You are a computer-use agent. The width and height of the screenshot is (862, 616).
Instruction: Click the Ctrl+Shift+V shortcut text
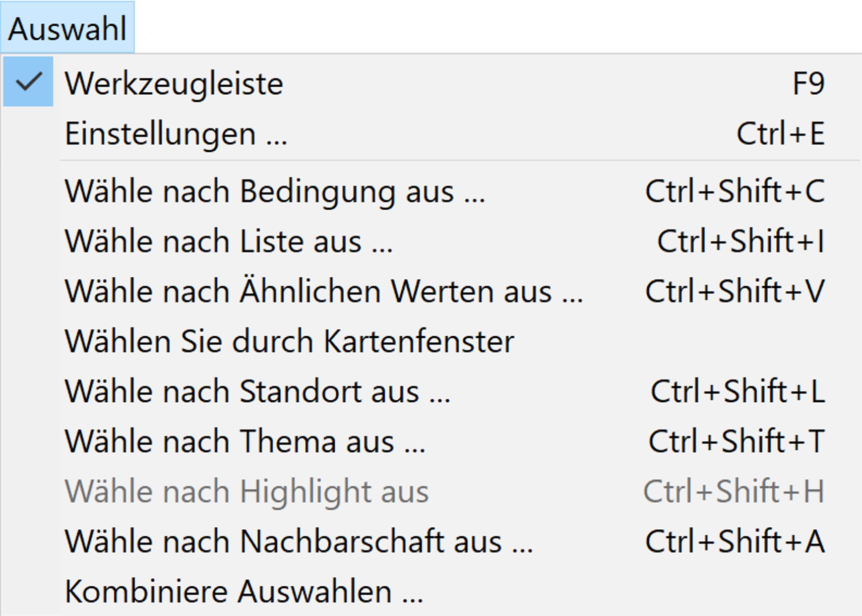tap(735, 291)
